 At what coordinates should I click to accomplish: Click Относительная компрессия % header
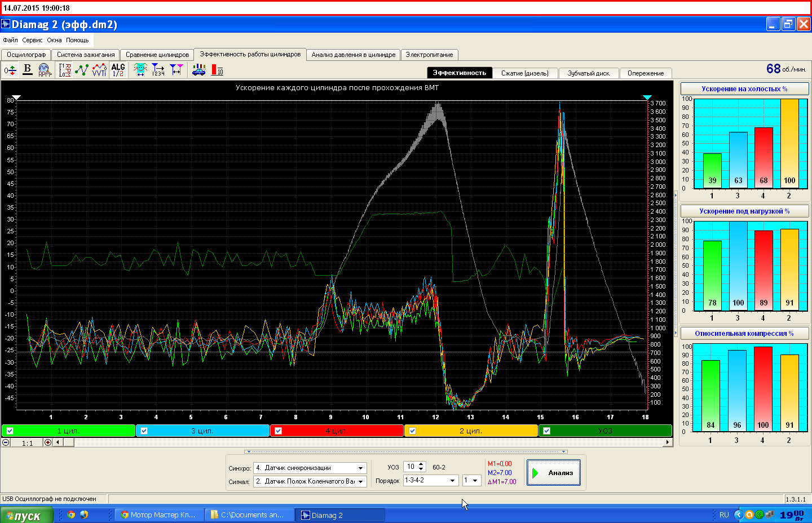(744, 334)
